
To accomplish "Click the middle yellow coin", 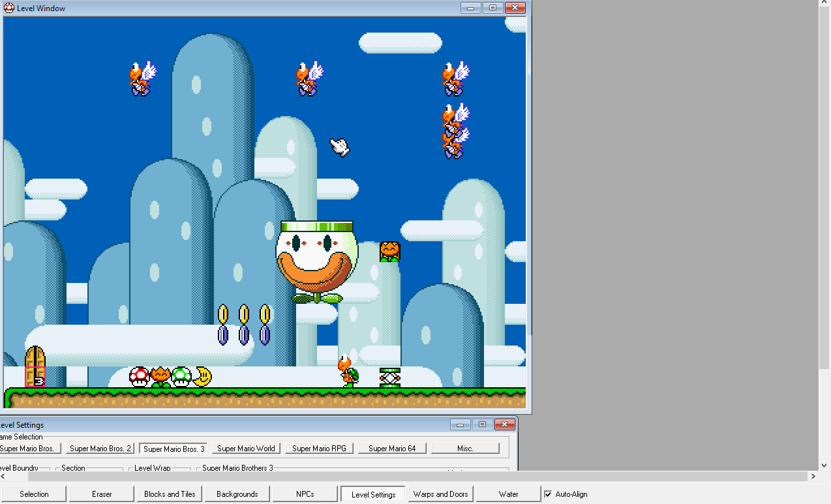I will pos(244,315).
